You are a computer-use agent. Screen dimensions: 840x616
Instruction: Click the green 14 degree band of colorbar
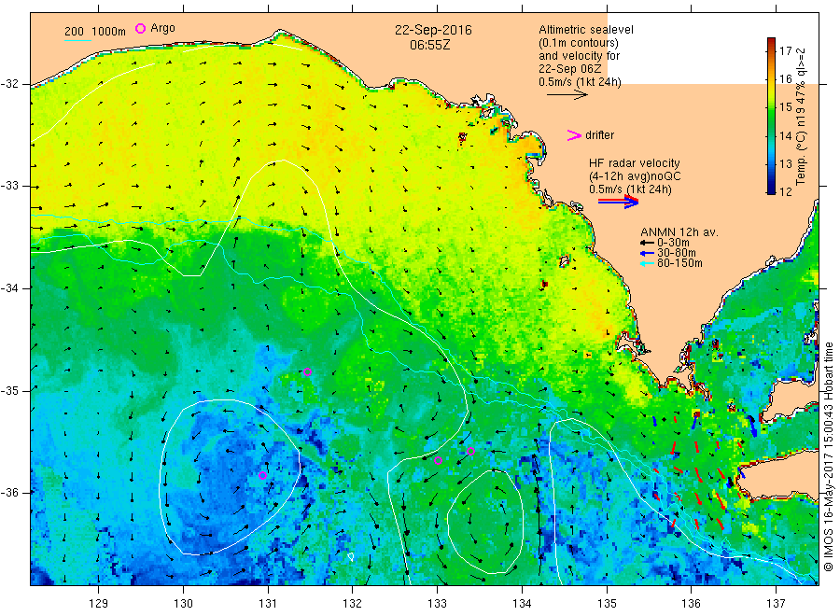[771, 135]
